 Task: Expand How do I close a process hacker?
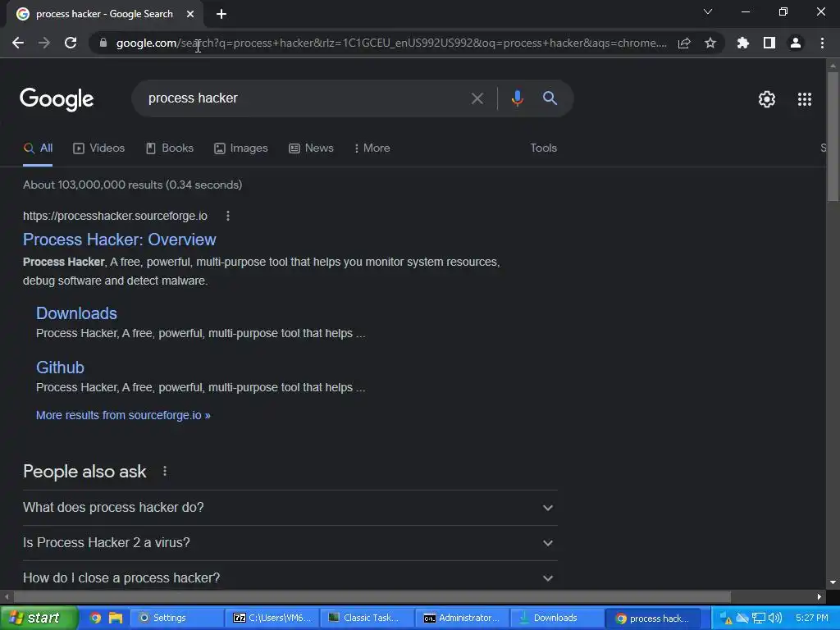click(290, 577)
